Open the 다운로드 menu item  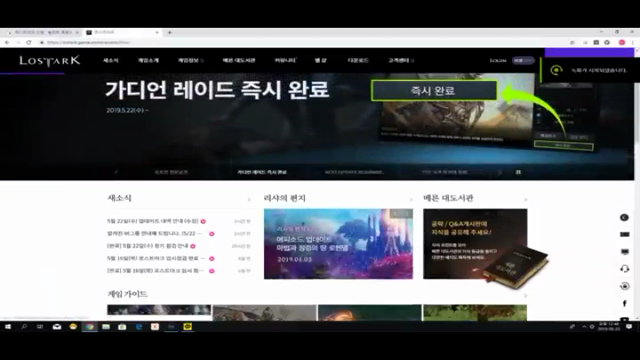(358, 60)
